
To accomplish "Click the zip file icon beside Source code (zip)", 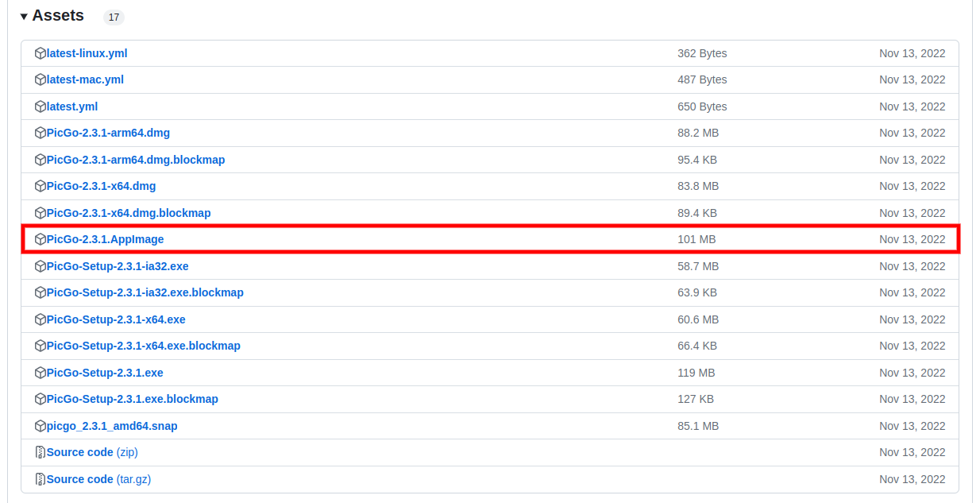I will [x=41, y=452].
